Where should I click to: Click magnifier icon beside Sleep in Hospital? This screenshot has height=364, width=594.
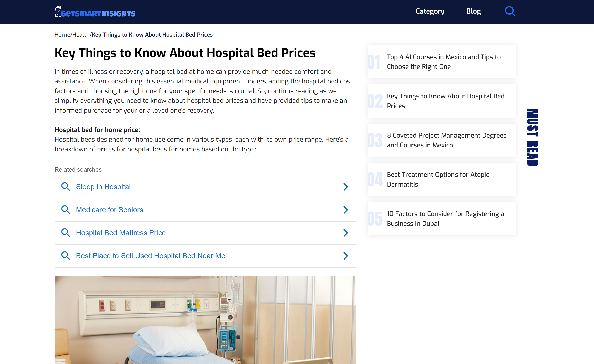click(66, 187)
